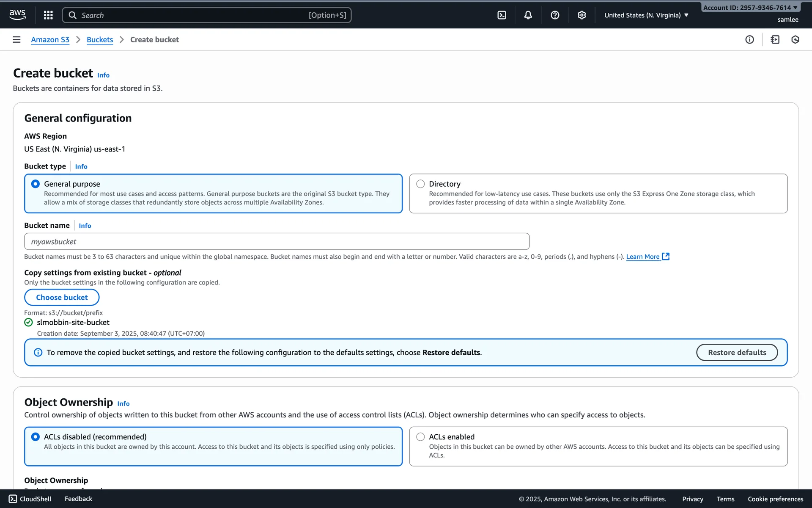Open the help question mark menu
This screenshot has width=812, height=508.
click(x=555, y=15)
